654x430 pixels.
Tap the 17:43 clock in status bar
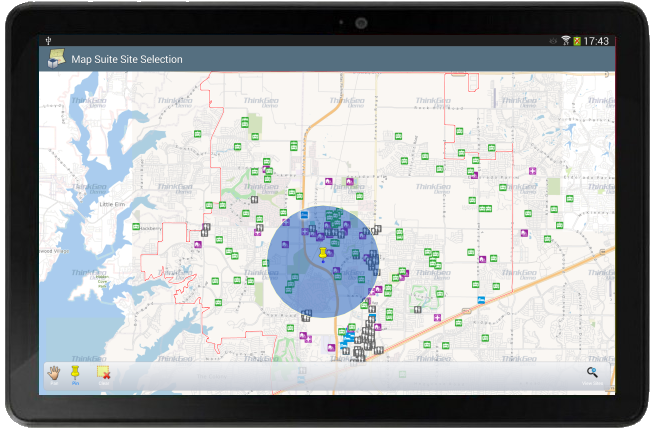596,41
